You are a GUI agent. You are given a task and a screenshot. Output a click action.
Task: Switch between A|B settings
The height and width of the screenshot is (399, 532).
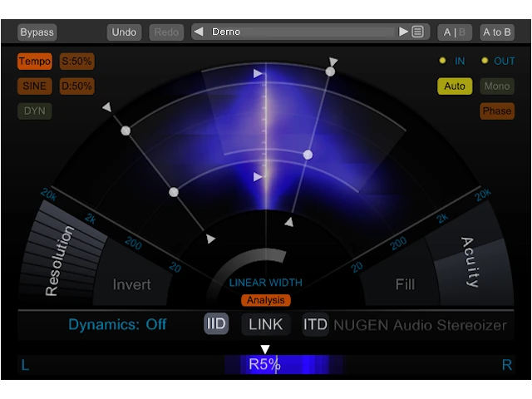(x=455, y=32)
